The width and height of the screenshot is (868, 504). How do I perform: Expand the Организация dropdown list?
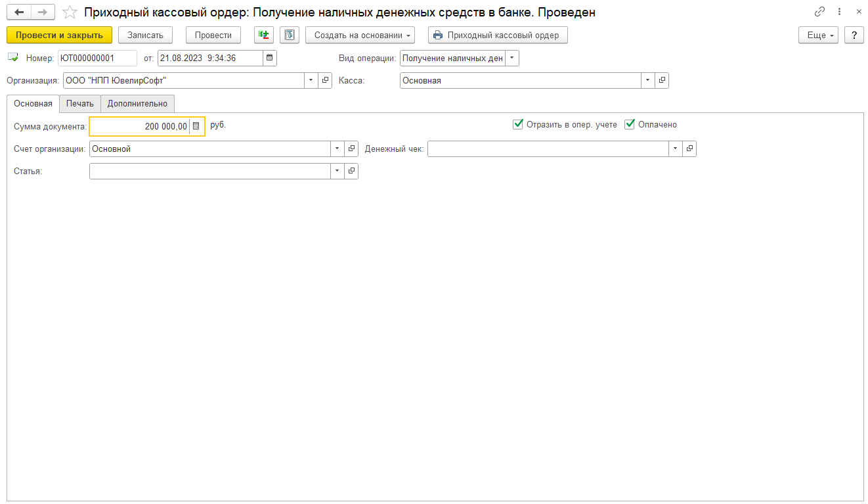point(311,80)
